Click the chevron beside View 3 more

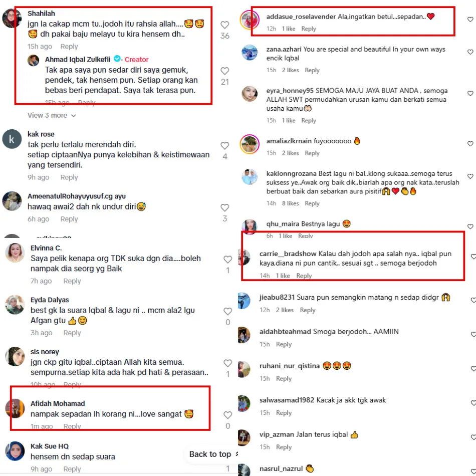coord(74,116)
